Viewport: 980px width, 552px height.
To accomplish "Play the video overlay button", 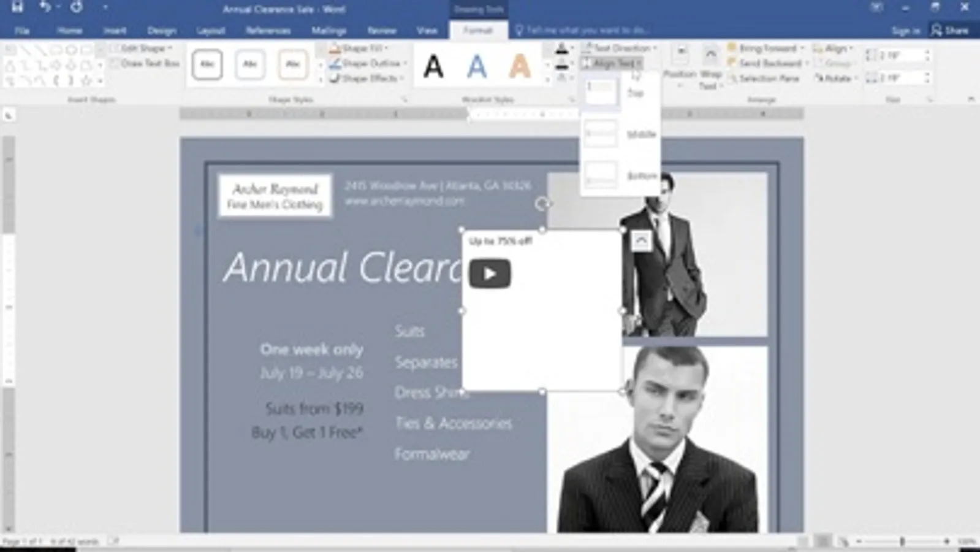I will [490, 274].
